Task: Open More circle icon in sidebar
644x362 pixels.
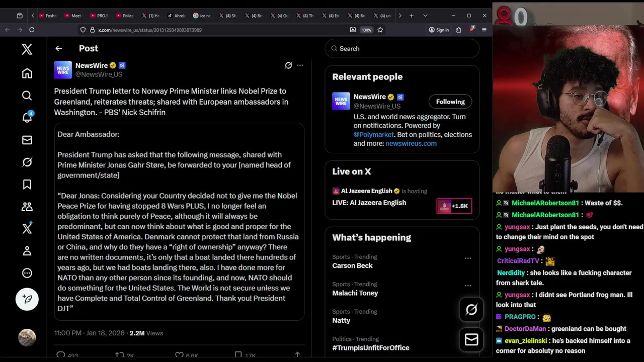Action: [x=27, y=273]
